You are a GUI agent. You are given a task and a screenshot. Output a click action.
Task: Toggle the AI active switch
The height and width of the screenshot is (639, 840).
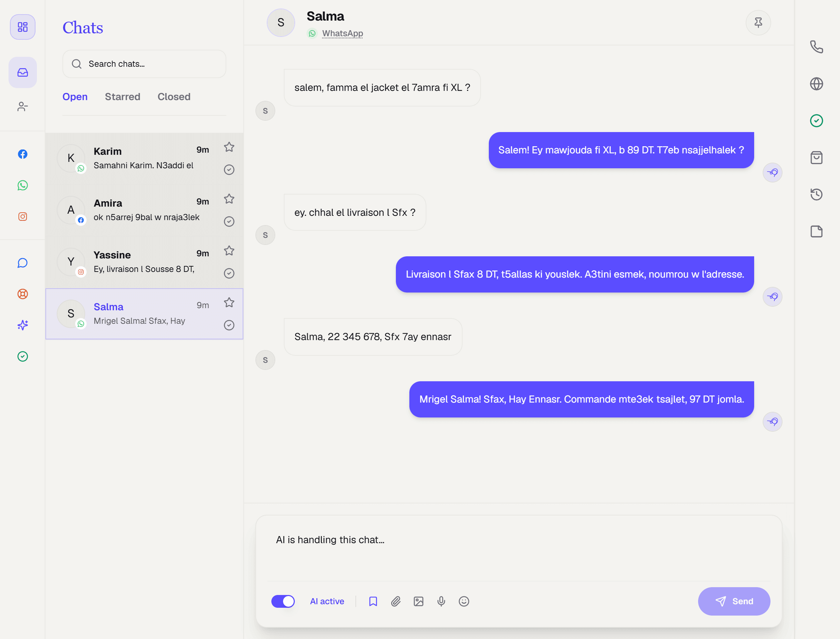pyautogui.click(x=283, y=601)
